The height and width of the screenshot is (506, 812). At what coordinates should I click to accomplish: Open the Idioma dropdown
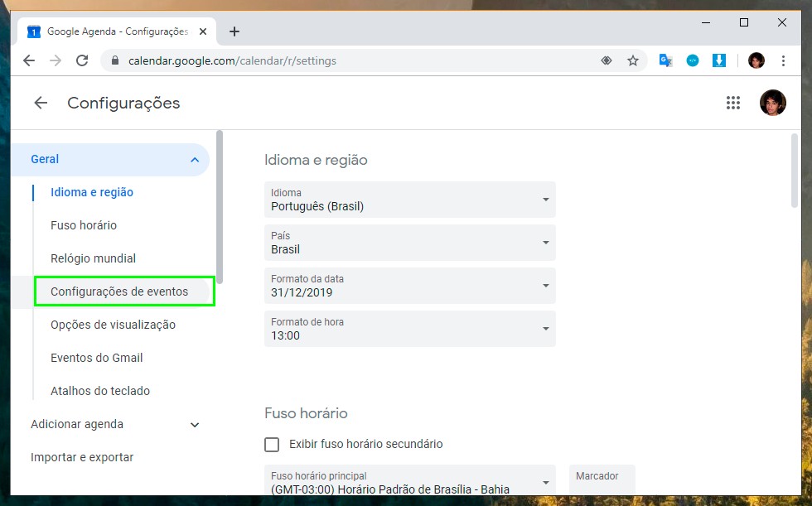[409, 200]
